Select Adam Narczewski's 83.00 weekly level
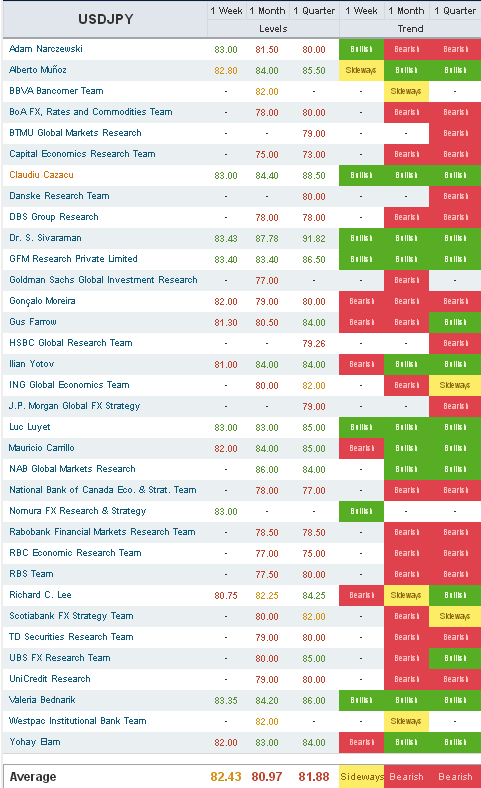This screenshot has width=481, height=788. point(226,50)
